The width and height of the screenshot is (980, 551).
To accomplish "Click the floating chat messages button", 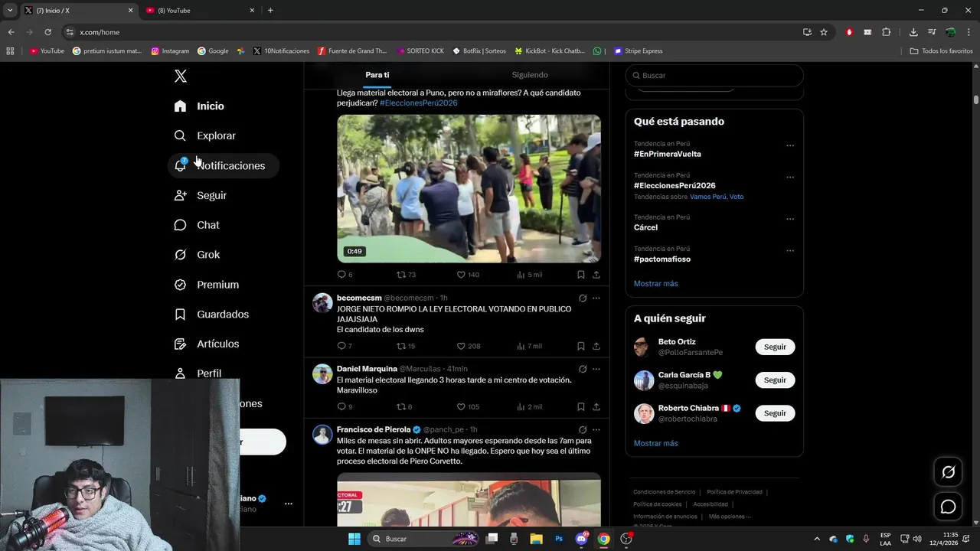I will 948,507.
